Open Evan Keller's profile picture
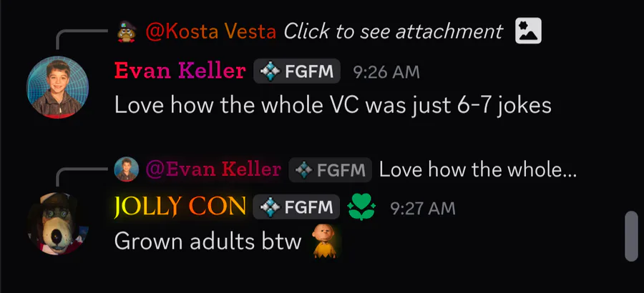644x293 pixels. coord(57,87)
